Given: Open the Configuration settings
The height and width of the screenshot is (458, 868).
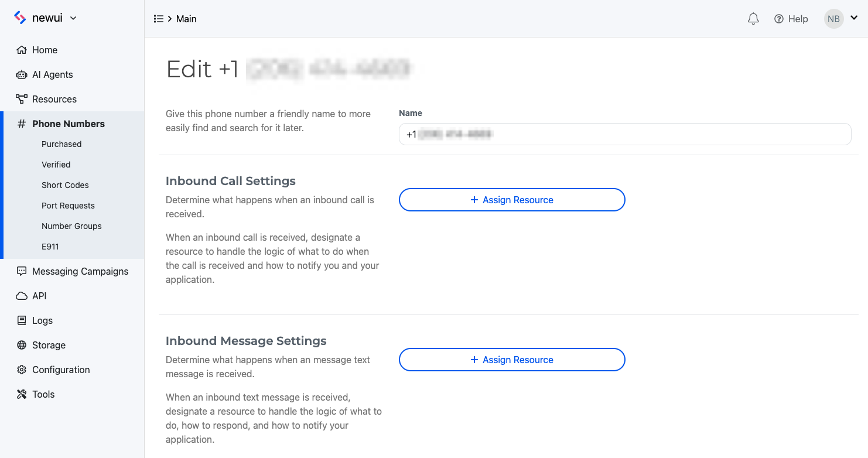Looking at the screenshot, I should [59, 370].
